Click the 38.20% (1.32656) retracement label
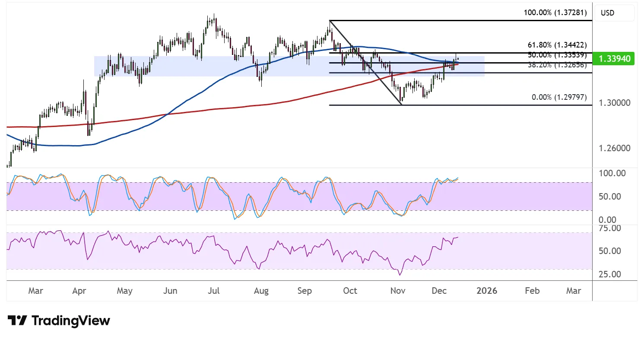This screenshot has height=340, width=644. click(x=557, y=65)
